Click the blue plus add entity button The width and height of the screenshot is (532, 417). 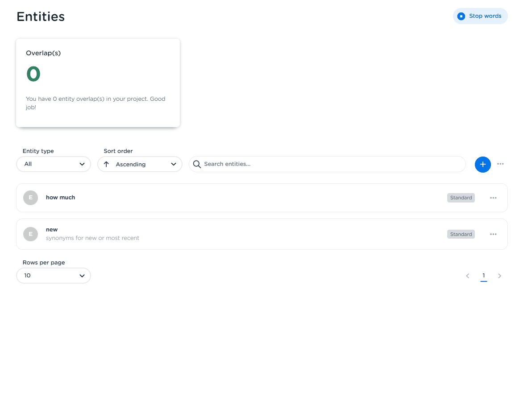pos(482,165)
